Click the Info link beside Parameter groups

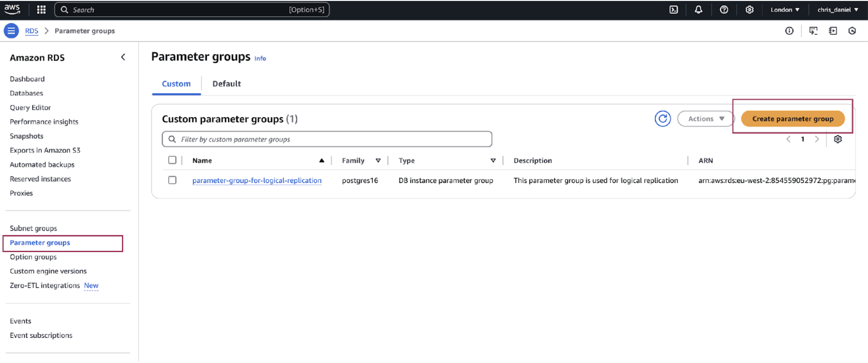tap(260, 58)
